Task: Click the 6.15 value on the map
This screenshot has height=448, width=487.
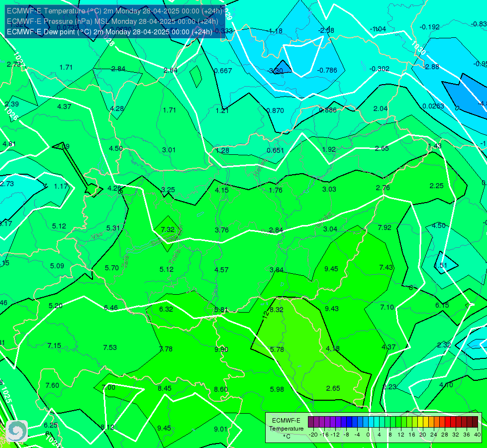Action: tap(442, 306)
